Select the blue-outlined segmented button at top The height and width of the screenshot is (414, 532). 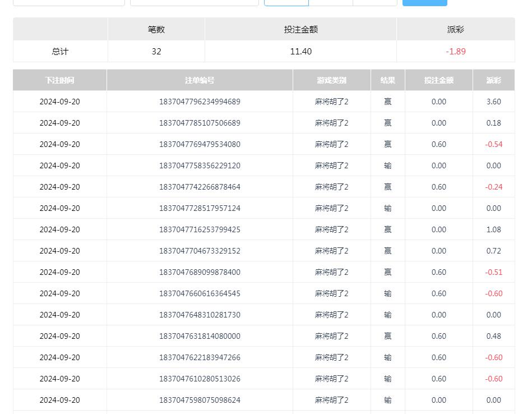[x=286, y=2]
